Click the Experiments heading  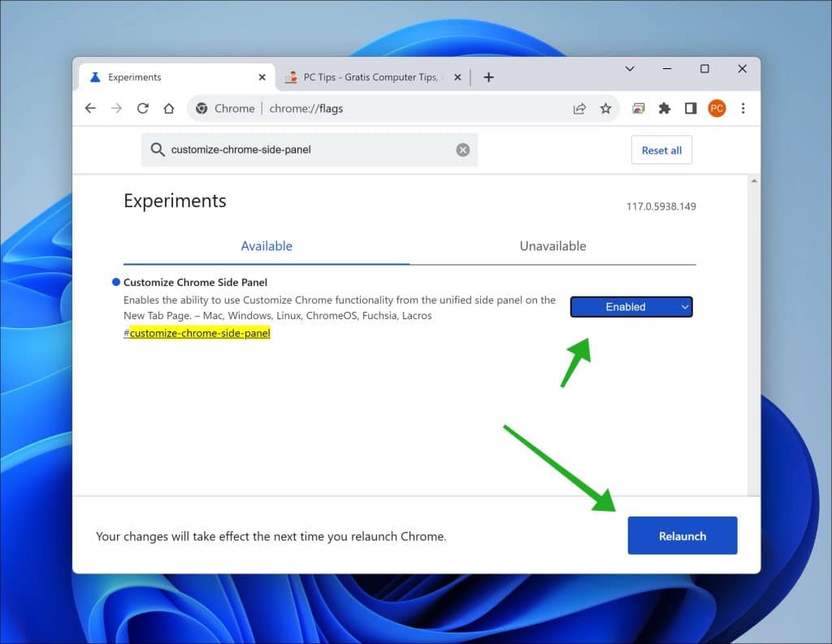tap(175, 201)
